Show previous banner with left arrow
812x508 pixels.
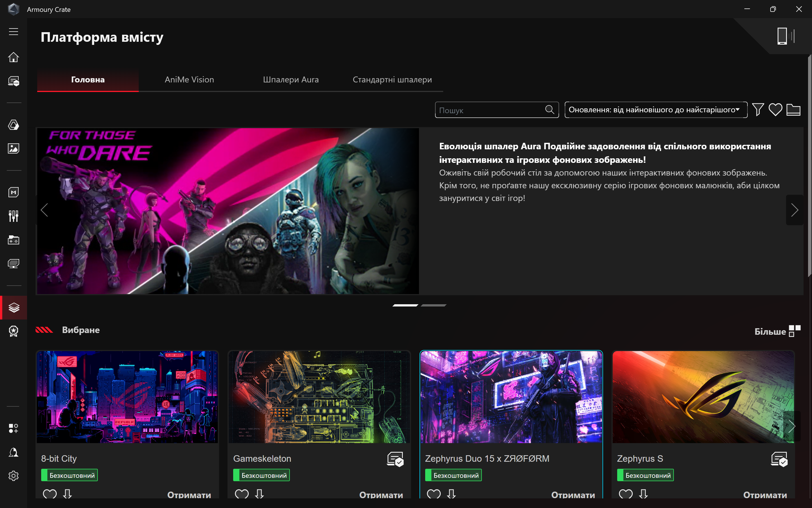(44, 210)
